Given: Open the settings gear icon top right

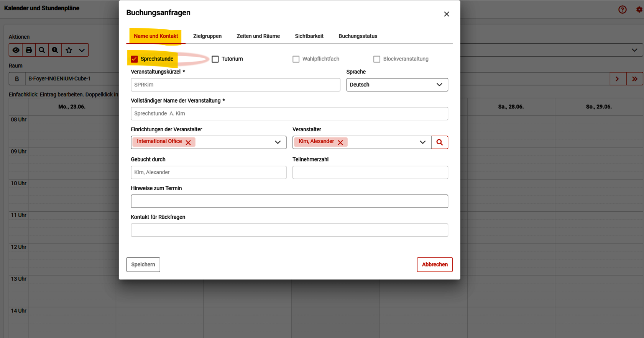Looking at the screenshot, I should point(639,10).
